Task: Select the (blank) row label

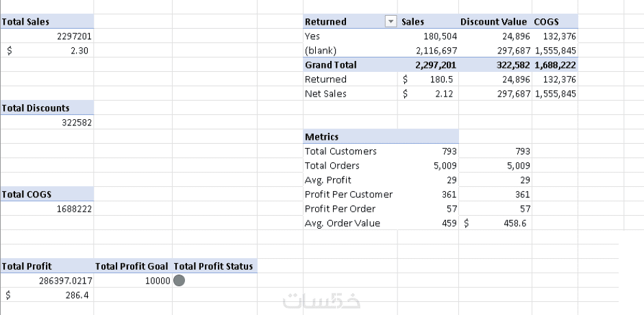Action: coord(321,51)
